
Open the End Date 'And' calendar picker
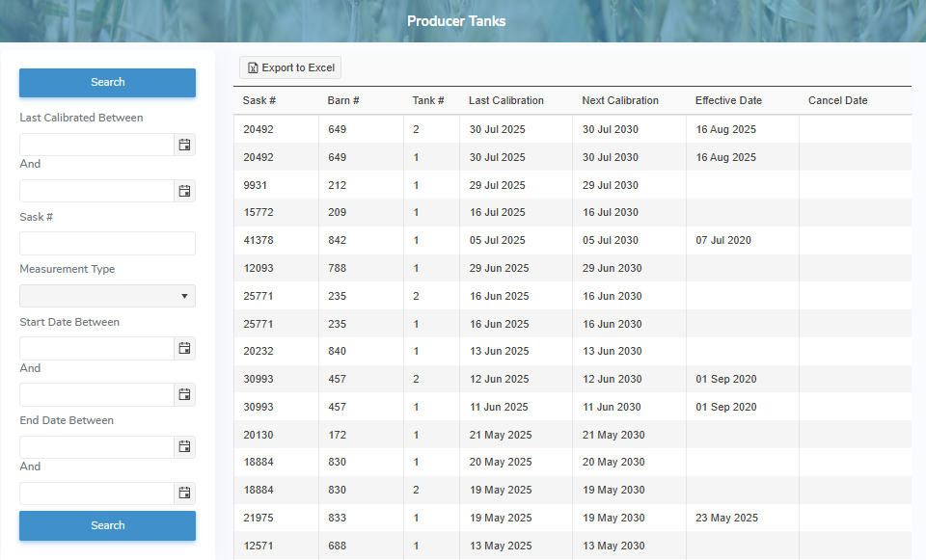click(x=184, y=493)
